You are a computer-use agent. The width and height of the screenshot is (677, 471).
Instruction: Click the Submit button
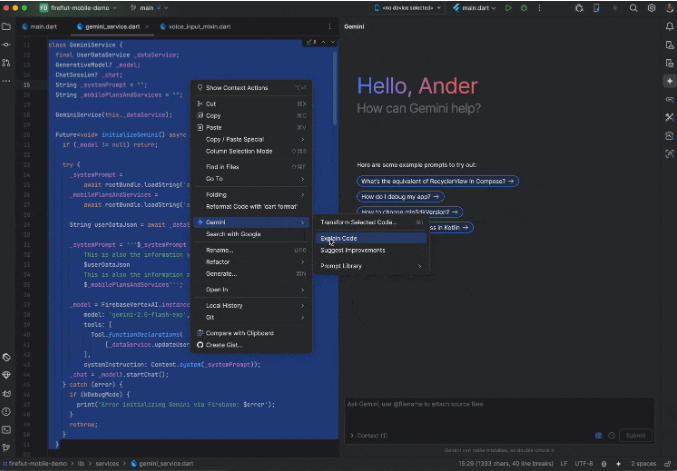[x=635, y=436]
